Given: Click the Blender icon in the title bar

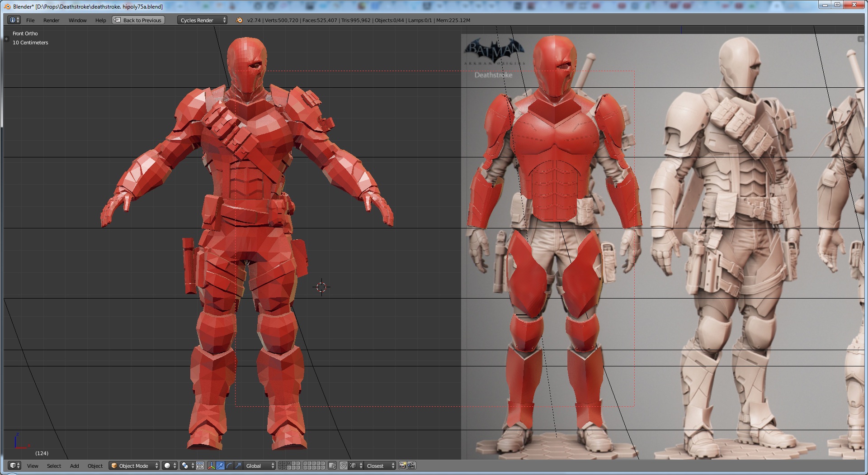Looking at the screenshot, I should click(x=7, y=6).
